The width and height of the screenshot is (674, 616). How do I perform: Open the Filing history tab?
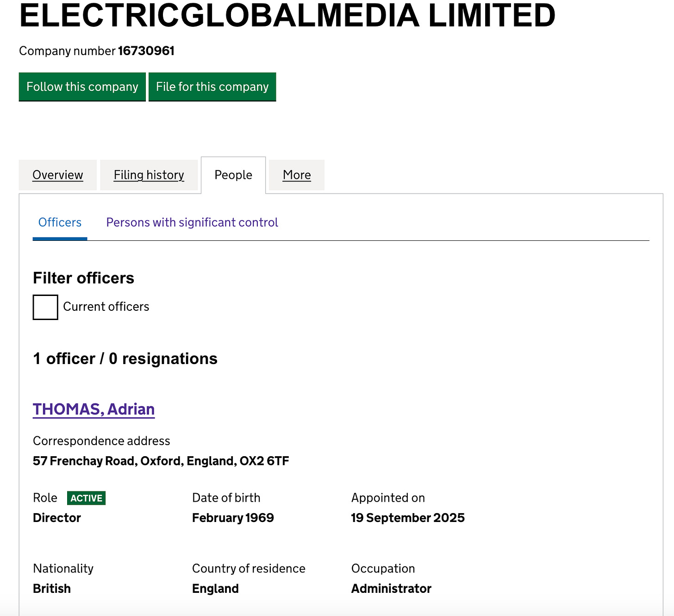tap(149, 175)
